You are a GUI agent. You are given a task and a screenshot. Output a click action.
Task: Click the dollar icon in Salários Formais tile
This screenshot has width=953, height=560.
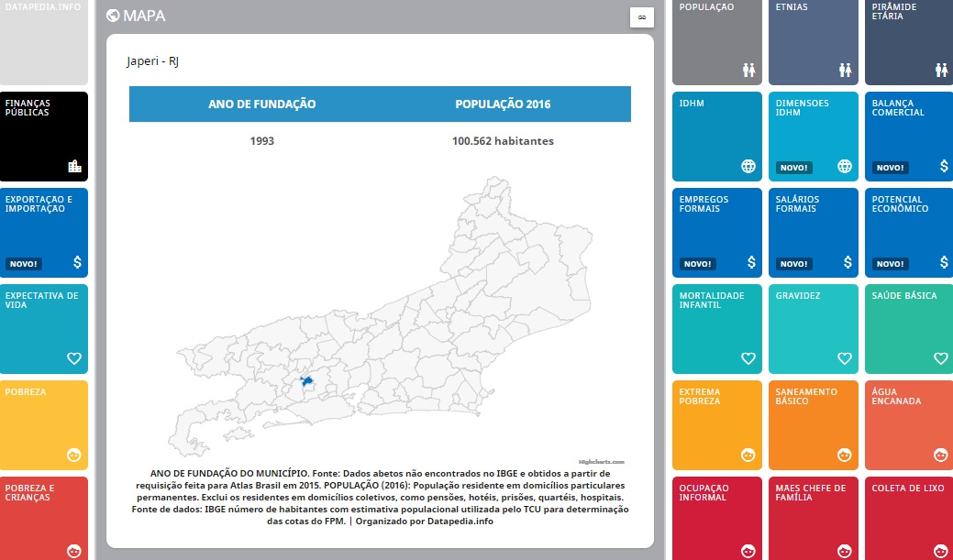coord(845,263)
